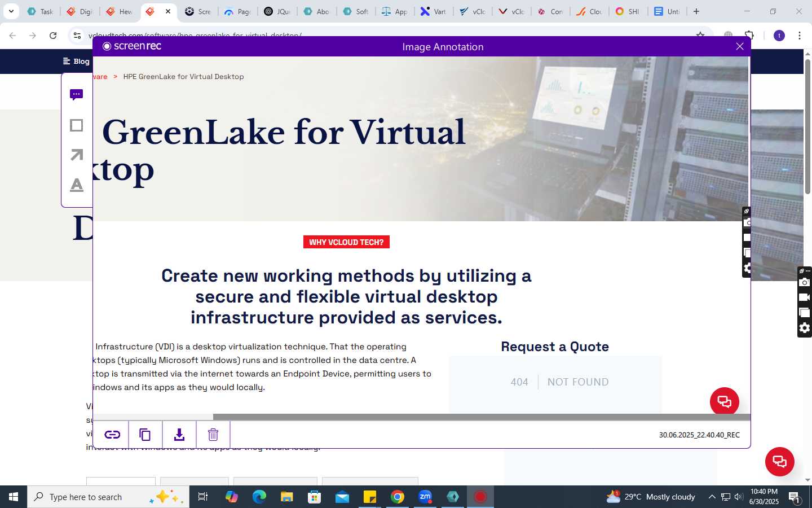Switch to the App tab
812x508 pixels.
(395, 11)
